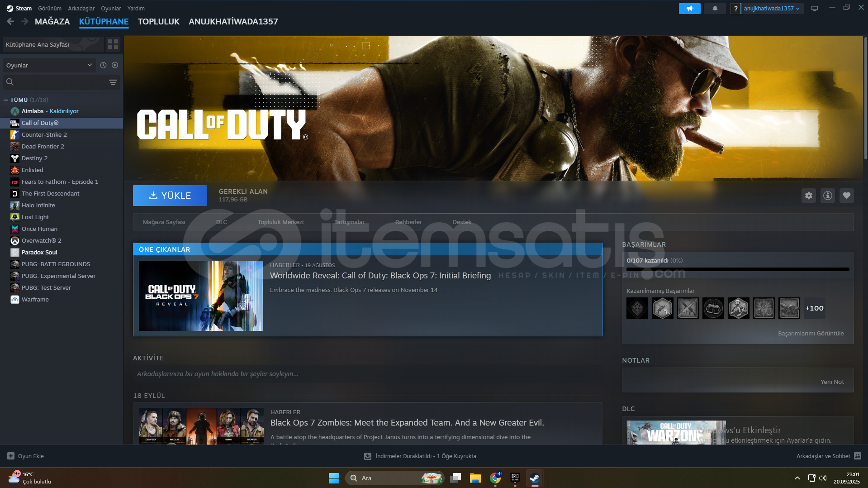This screenshot has height=488, width=868.
Task: Open the Steam menu
Action: pyautogui.click(x=19, y=8)
